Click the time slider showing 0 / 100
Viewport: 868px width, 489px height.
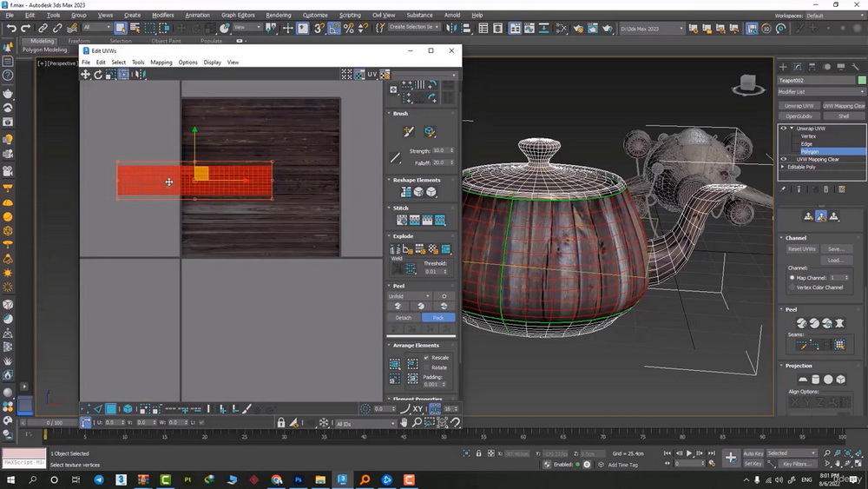click(54, 422)
